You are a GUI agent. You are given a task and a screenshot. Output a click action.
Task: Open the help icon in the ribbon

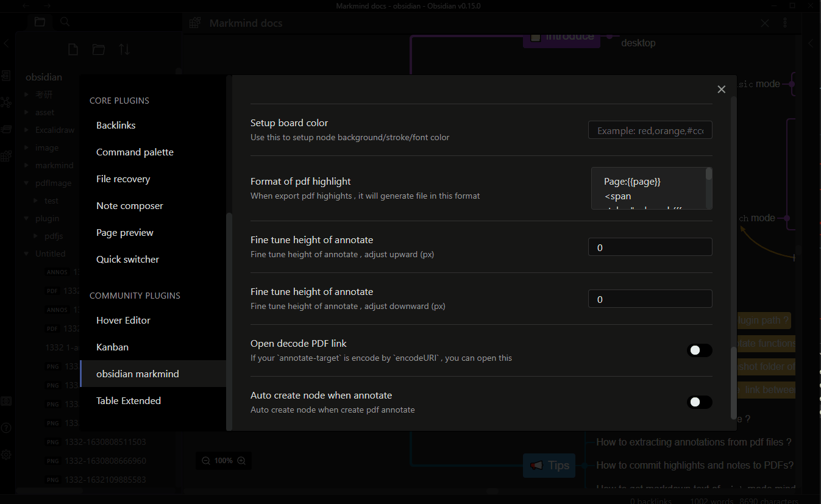click(x=6, y=428)
